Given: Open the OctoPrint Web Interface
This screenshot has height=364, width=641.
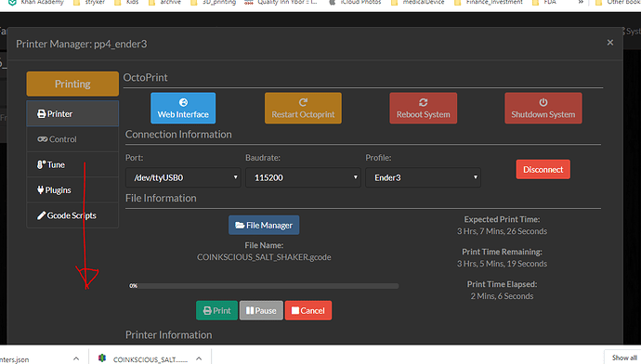Looking at the screenshot, I should click(x=183, y=108).
